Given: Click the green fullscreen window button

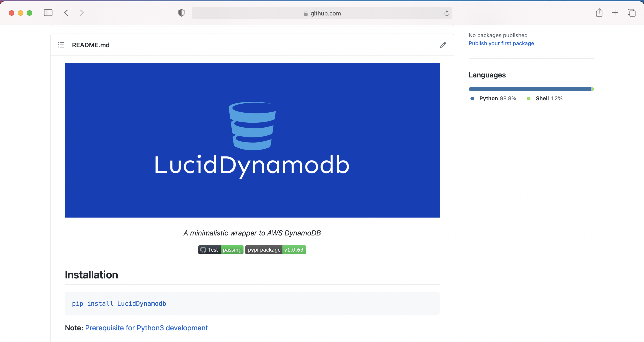Looking at the screenshot, I should coord(30,13).
